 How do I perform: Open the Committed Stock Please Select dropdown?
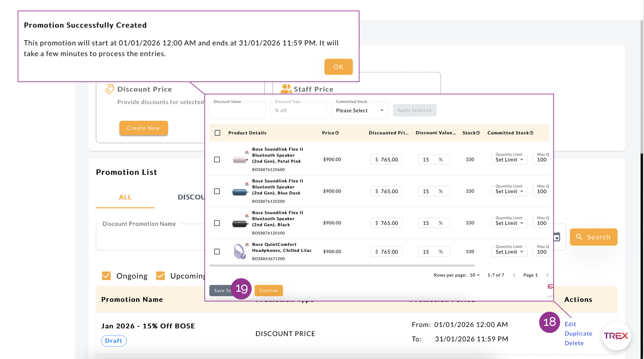(360, 111)
